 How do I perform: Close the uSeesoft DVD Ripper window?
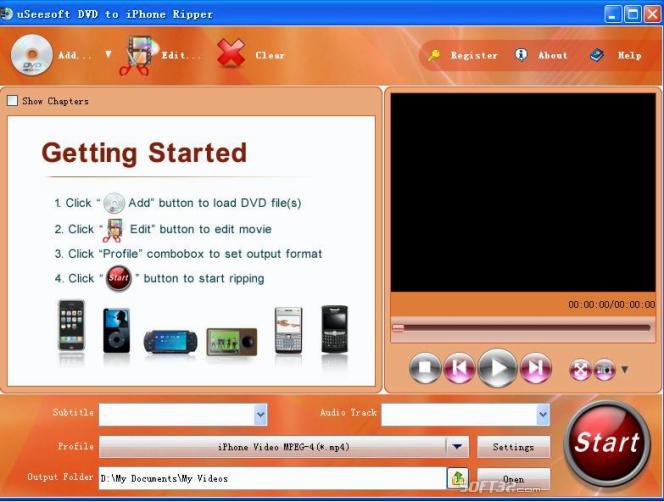tap(653, 15)
